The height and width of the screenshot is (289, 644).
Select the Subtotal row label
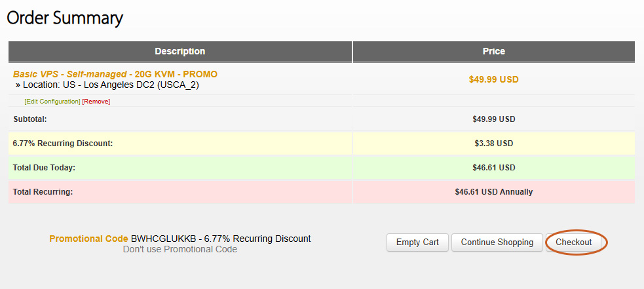(30, 119)
